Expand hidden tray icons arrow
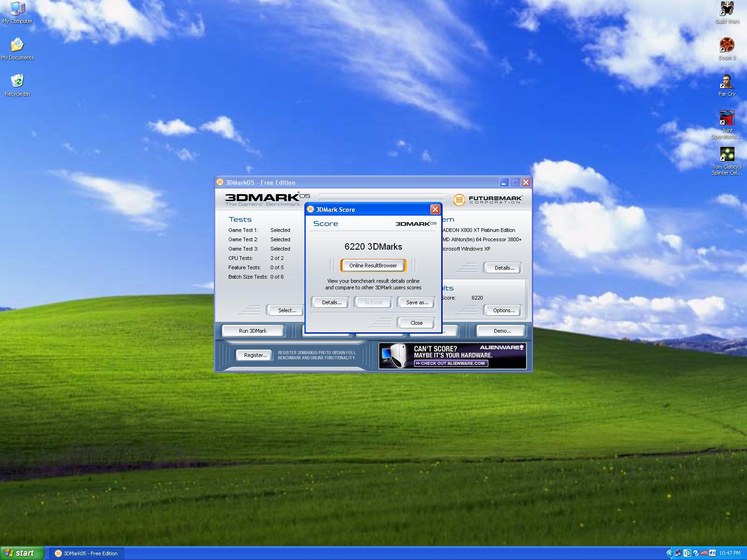747x560 pixels. tap(669, 553)
